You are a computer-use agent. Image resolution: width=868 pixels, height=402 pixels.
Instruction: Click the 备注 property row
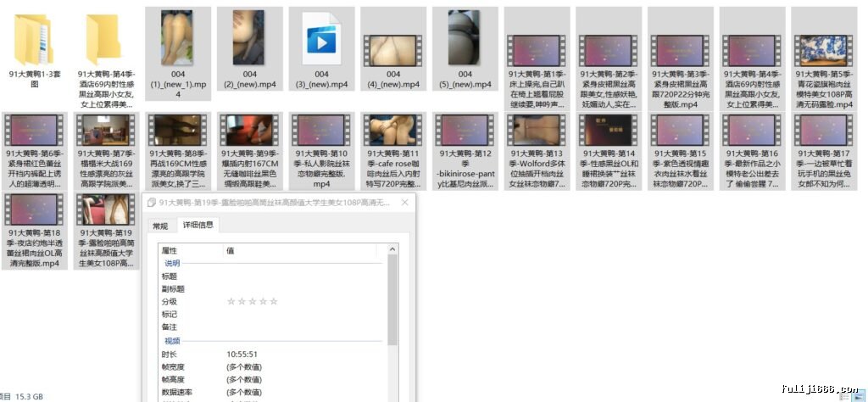click(x=272, y=327)
